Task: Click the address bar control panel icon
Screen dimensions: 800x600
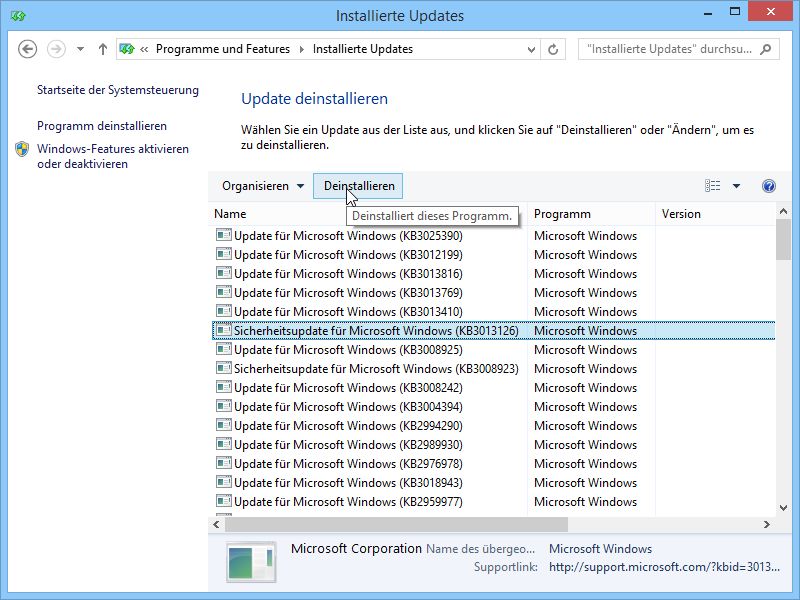Action: pyautogui.click(x=127, y=49)
